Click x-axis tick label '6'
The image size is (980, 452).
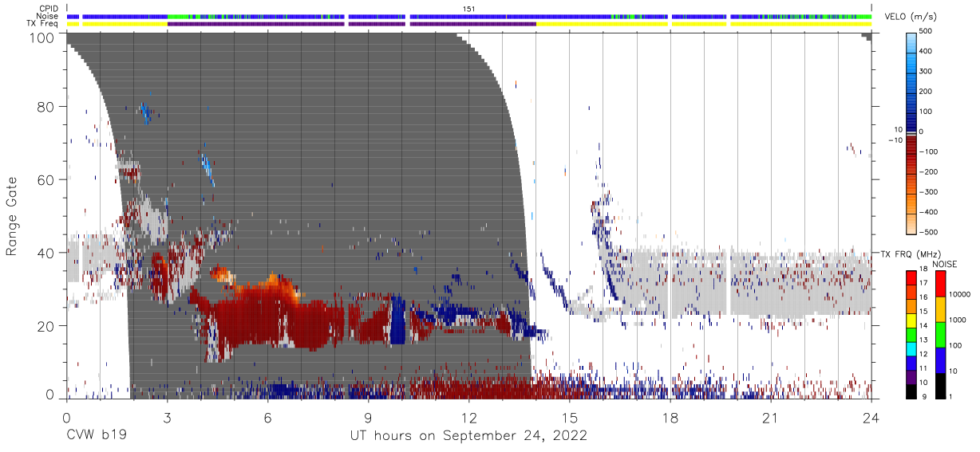pos(267,417)
